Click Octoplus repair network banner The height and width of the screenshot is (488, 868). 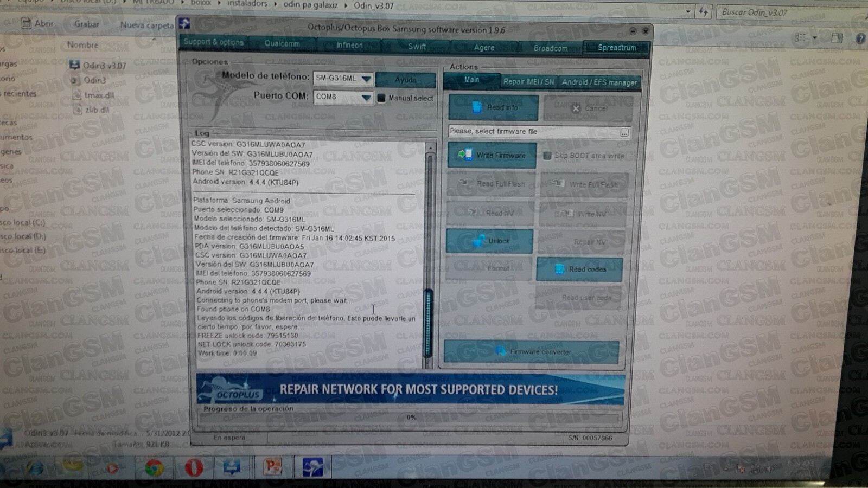click(410, 389)
